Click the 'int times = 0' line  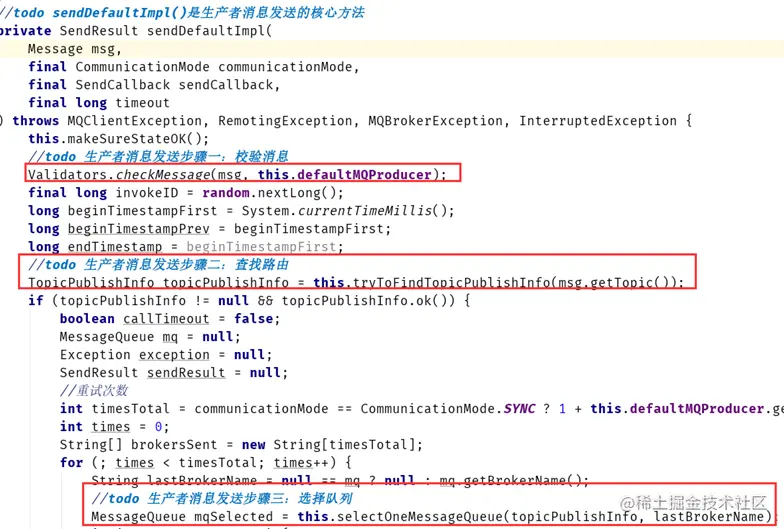tap(114, 426)
